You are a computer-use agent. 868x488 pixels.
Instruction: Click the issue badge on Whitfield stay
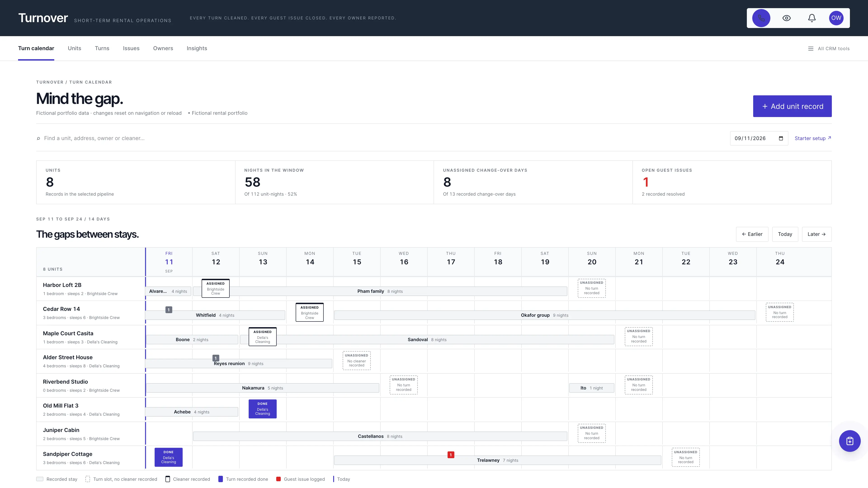(169, 310)
